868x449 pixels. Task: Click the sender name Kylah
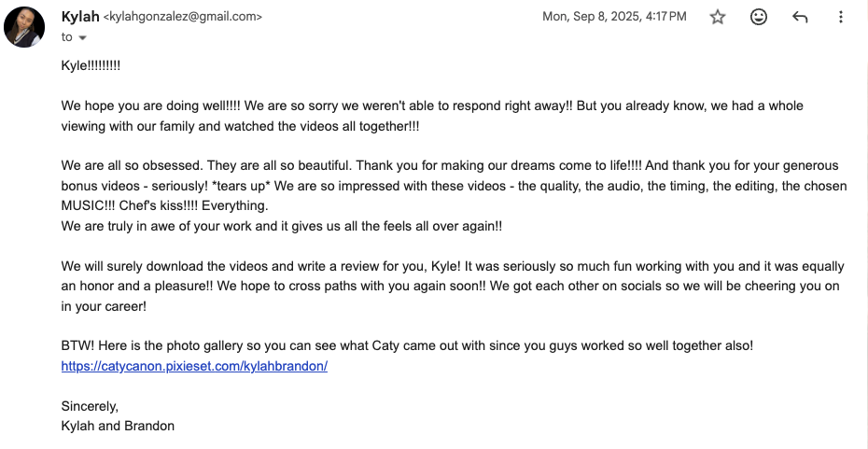click(x=80, y=17)
